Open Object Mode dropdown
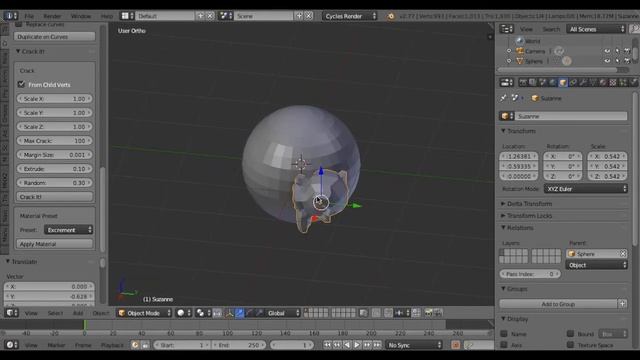This screenshot has width=640, height=360. click(144, 313)
